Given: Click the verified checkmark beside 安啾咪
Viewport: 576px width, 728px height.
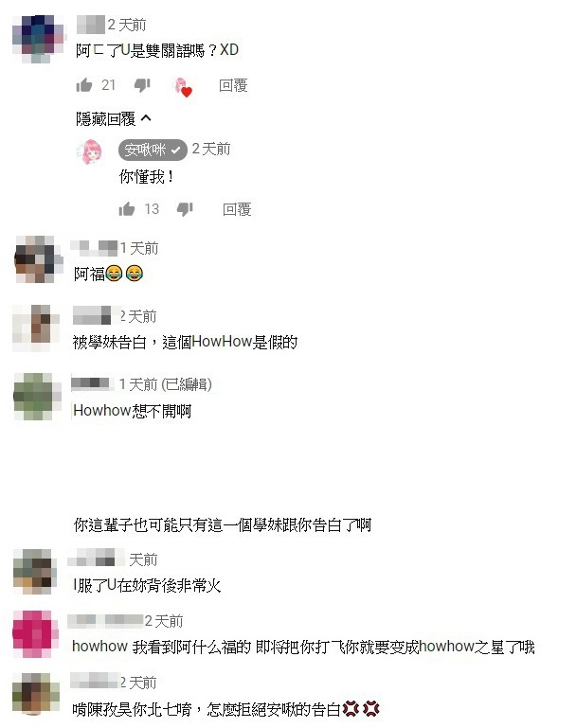Looking at the screenshot, I should pos(176,150).
